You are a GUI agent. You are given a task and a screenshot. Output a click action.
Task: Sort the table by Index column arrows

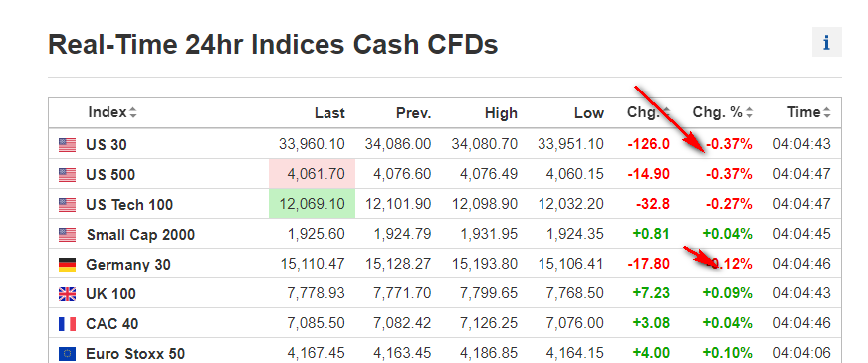[x=132, y=113]
